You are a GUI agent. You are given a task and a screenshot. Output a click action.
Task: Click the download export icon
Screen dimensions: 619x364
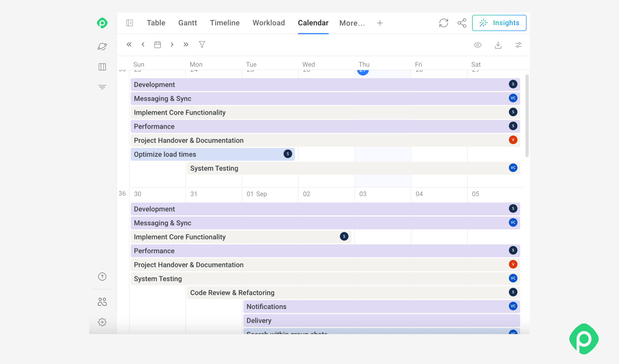(x=498, y=45)
